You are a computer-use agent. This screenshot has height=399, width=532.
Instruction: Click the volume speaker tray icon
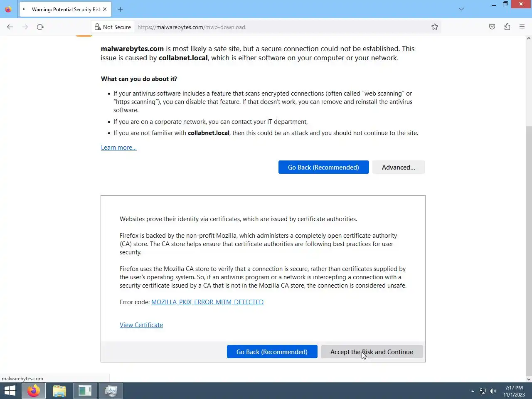coord(493,391)
